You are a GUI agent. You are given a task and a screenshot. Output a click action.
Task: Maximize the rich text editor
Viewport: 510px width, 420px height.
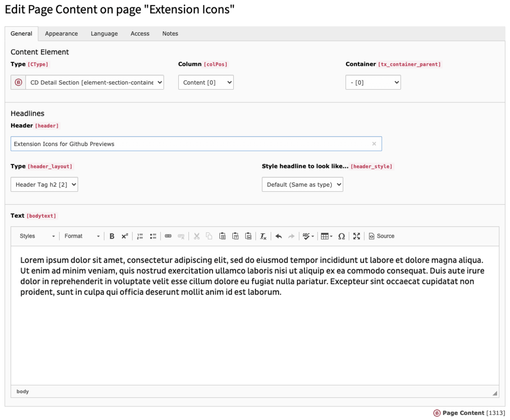click(356, 236)
